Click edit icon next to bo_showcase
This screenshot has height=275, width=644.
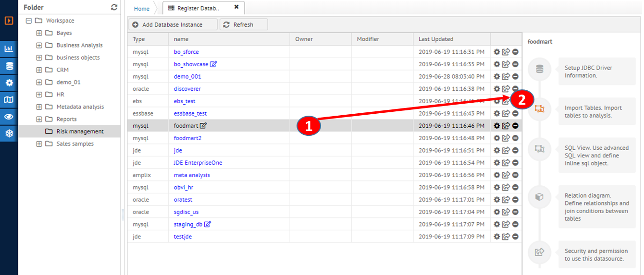pos(214,64)
